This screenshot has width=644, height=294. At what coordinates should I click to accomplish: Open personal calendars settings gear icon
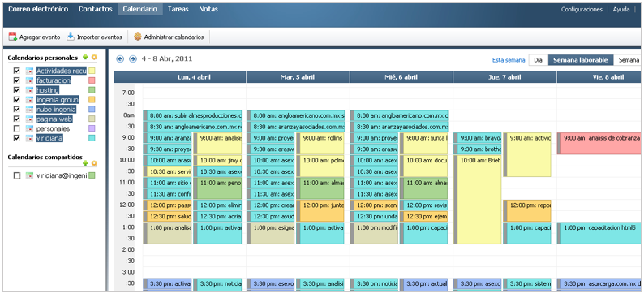[x=94, y=57]
